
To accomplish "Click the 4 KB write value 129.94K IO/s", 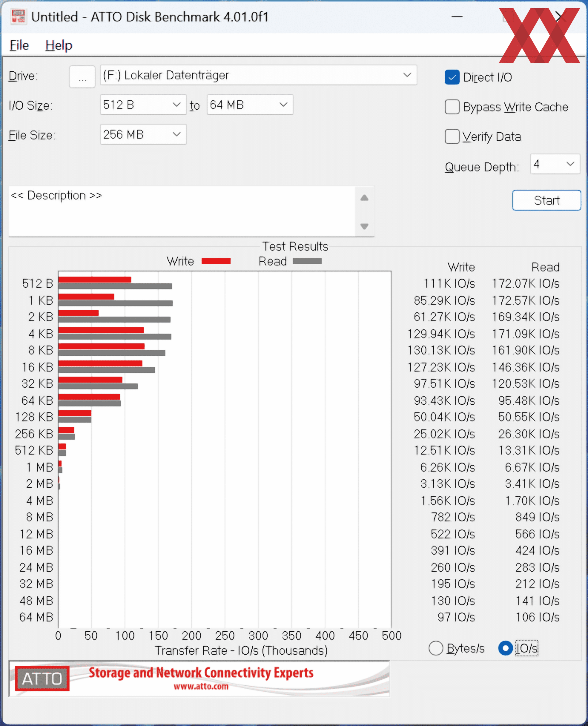I will click(441, 334).
